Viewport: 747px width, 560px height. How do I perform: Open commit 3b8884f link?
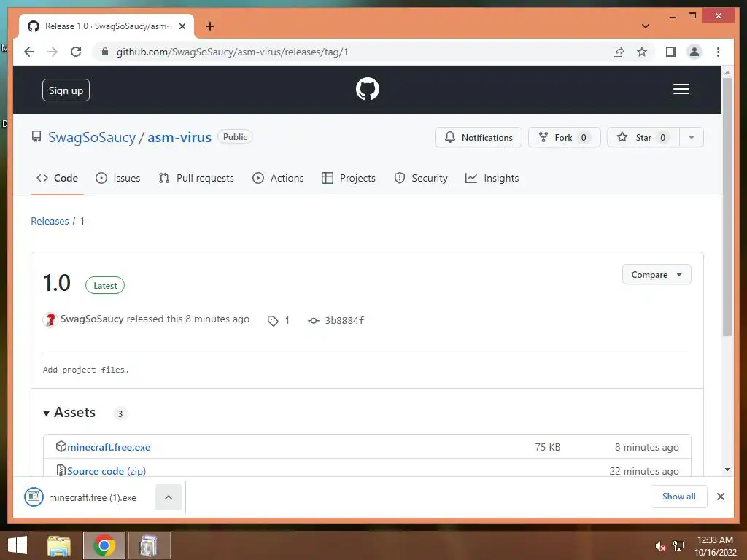point(336,321)
